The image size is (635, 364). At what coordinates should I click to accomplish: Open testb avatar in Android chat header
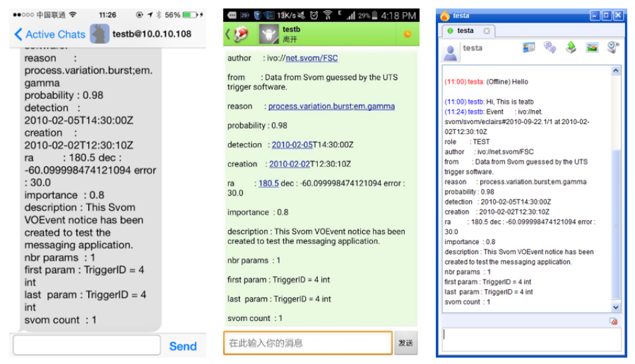[269, 34]
